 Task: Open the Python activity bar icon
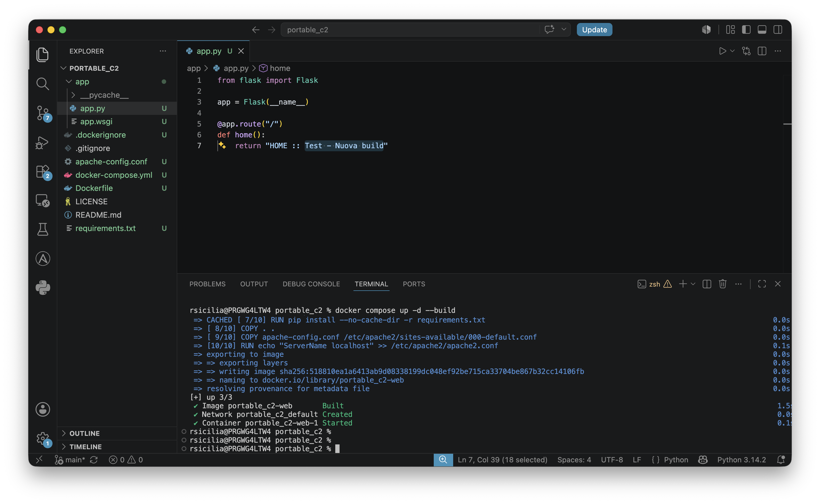(x=43, y=288)
